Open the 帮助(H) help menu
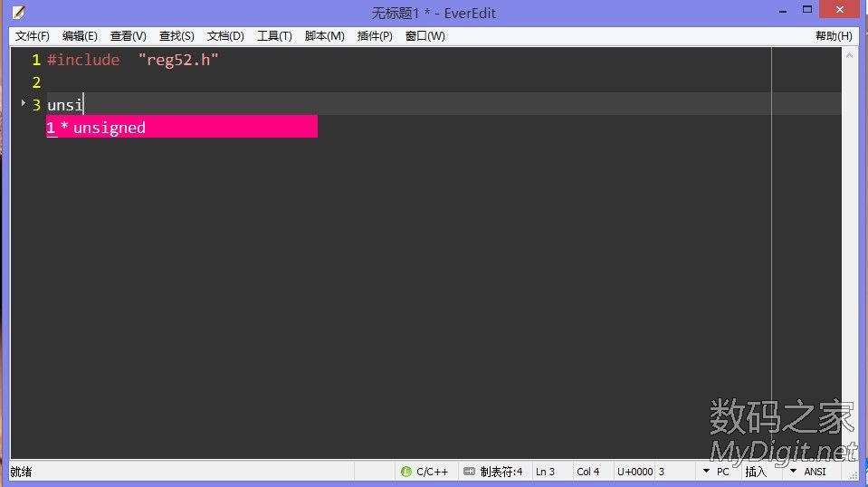The height and width of the screenshot is (487, 868). [834, 36]
